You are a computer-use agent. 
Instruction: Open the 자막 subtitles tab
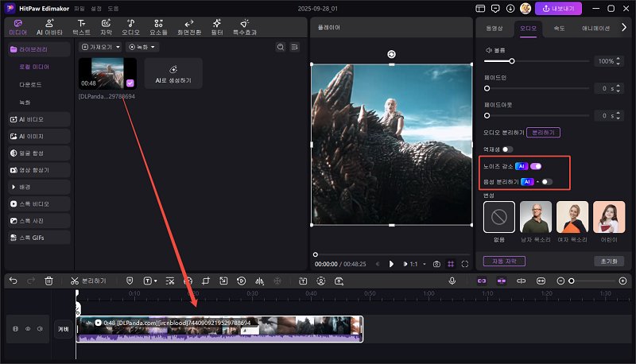point(106,28)
